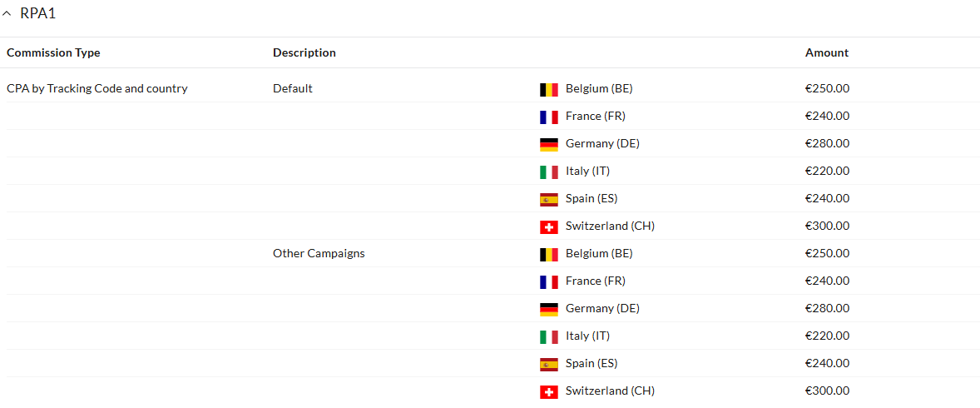This screenshot has width=980, height=408.
Task: Collapse the RPA1 section chevron
Action: pos(7,14)
